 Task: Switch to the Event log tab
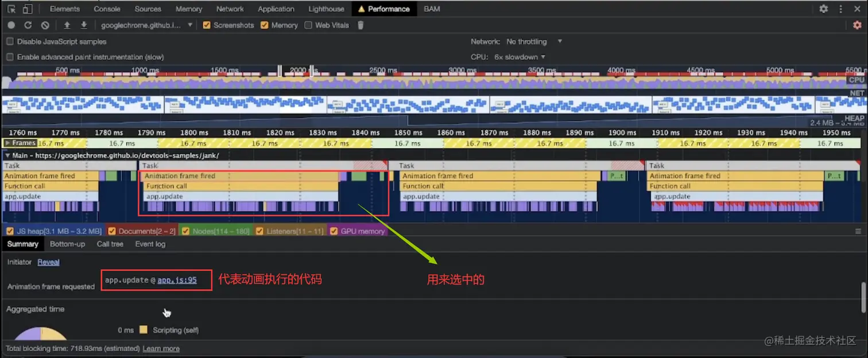[x=150, y=244]
